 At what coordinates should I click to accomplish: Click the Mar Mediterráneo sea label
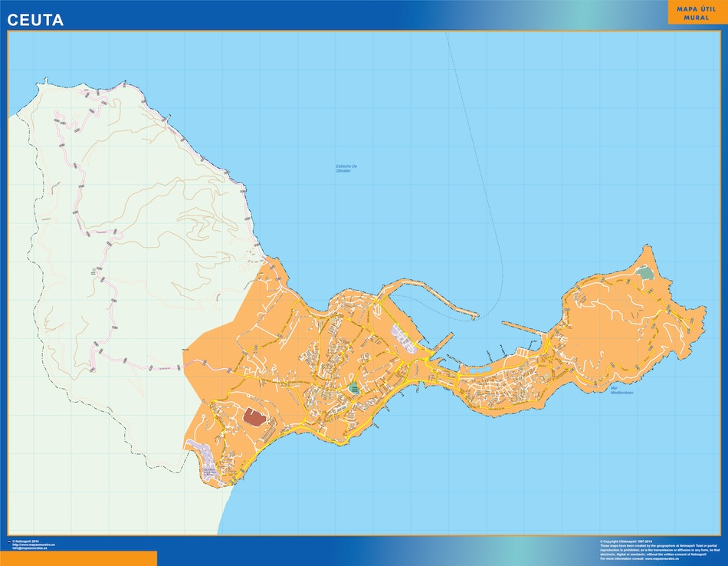coord(621,390)
